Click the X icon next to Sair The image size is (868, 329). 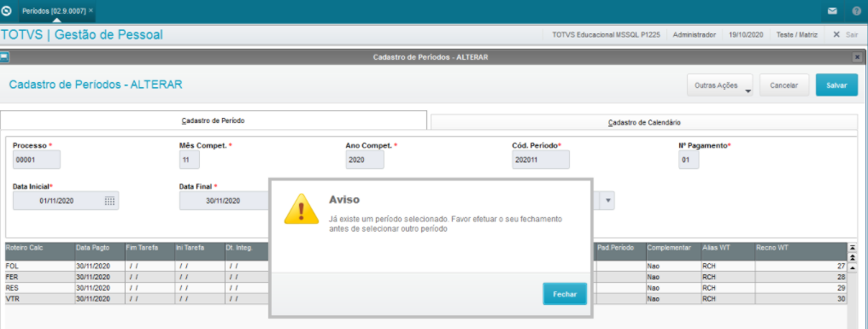[836, 34]
